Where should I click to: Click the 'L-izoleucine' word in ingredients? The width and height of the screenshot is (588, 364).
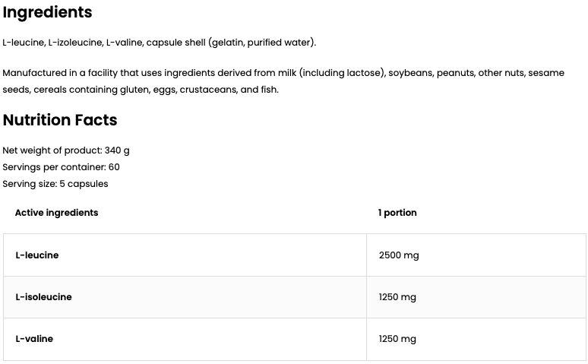click(74, 42)
